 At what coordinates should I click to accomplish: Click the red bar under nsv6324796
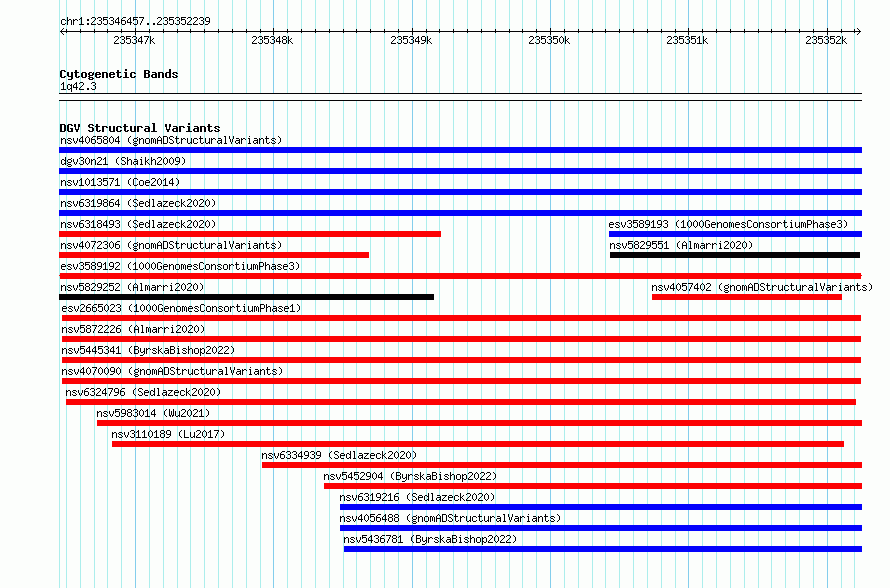(x=461, y=402)
